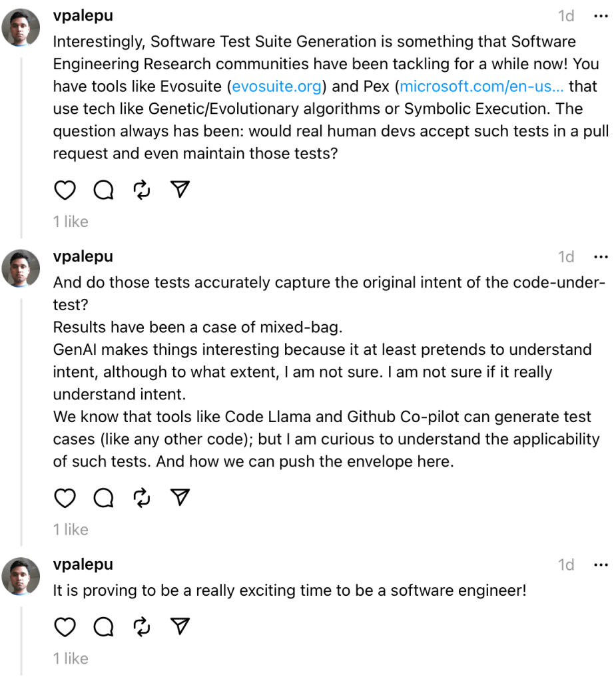Open vpalepu's avatar on the first post
Viewport: 616px width, 681px height.
[x=21, y=28]
